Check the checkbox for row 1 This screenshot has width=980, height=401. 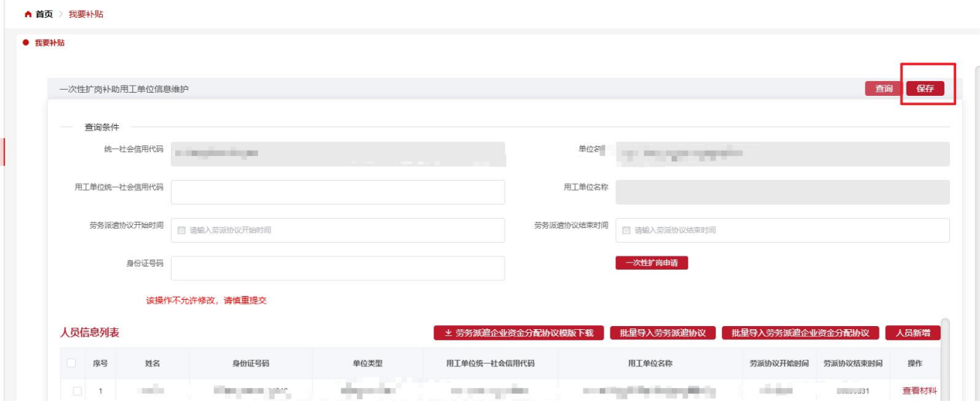77,391
